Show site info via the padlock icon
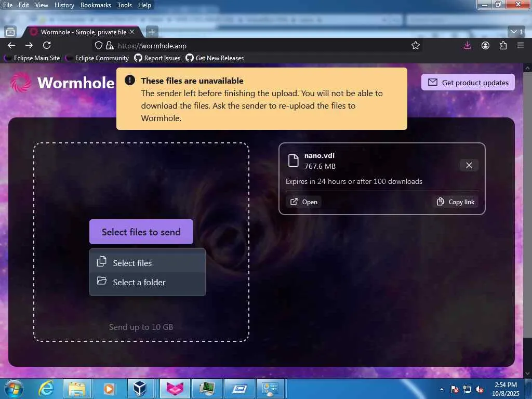 pyautogui.click(x=109, y=46)
